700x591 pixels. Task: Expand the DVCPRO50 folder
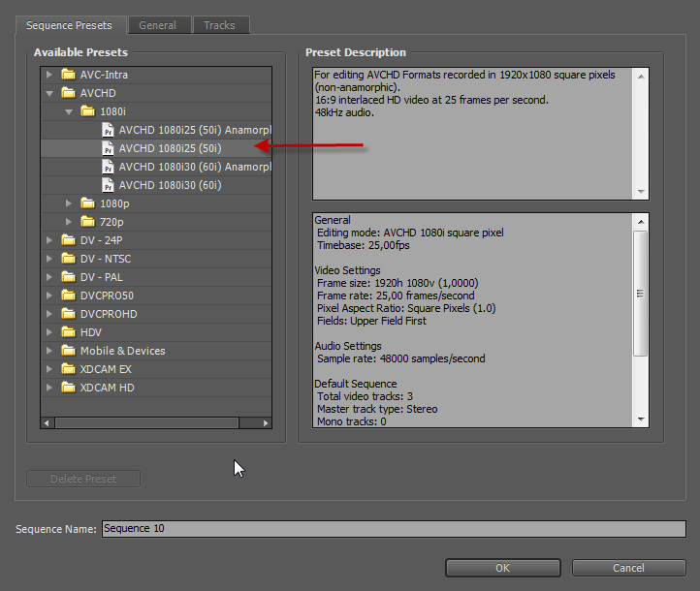coord(49,295)
